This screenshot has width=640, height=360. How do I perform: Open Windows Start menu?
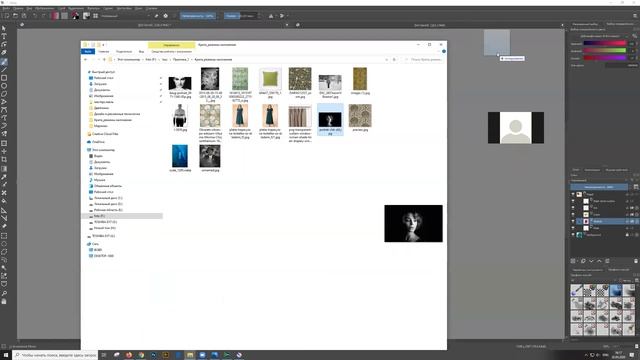[6, 355]
